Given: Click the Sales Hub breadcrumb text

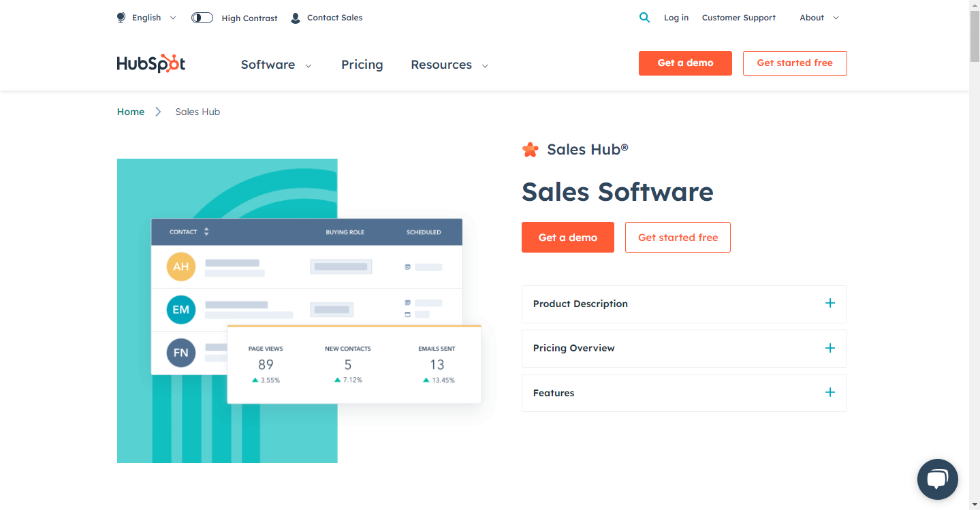Looking at the screenshot, I should [x=197, y=112].
